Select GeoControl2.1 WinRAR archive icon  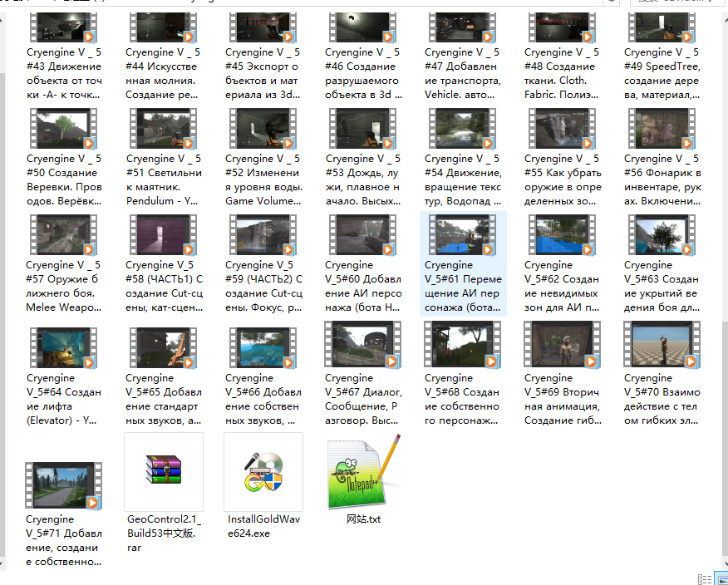click(164, 469)
